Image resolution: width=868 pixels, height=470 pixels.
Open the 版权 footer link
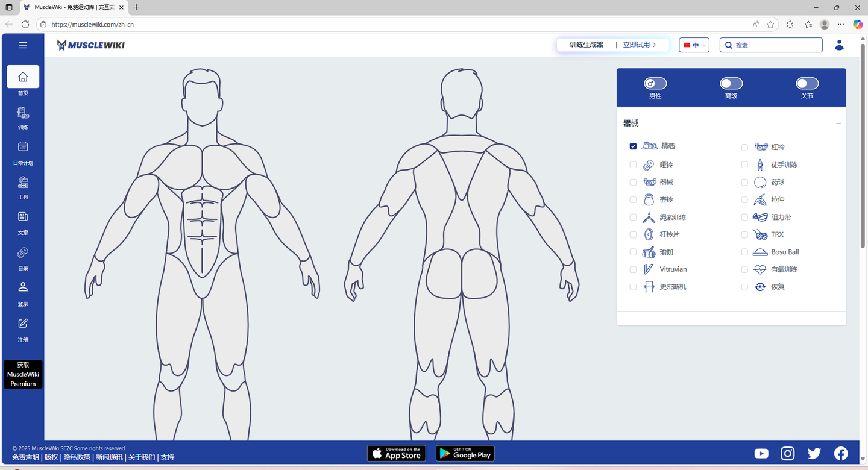click(x=51, y=457)
